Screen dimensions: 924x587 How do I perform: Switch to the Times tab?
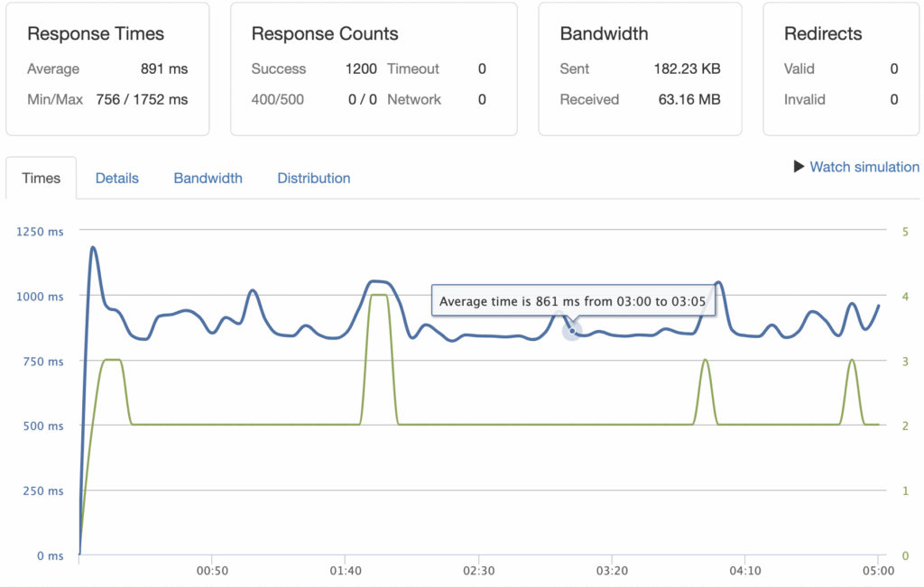tap(42, 179)
